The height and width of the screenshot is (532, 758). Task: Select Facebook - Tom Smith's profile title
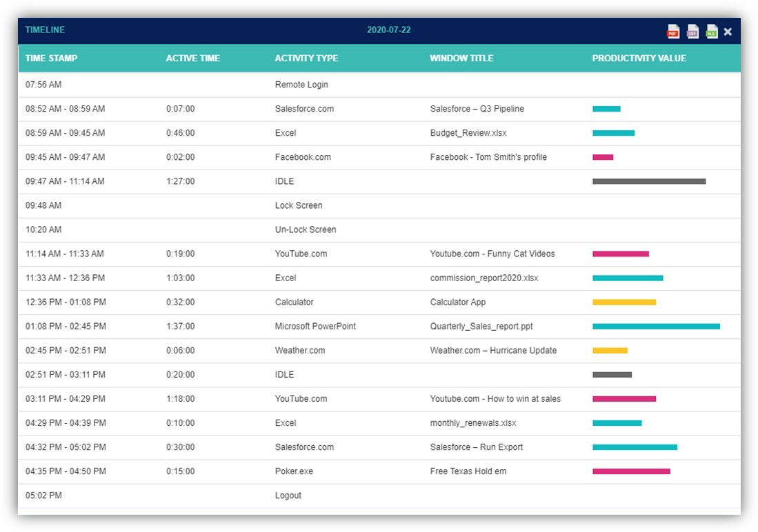488,157
